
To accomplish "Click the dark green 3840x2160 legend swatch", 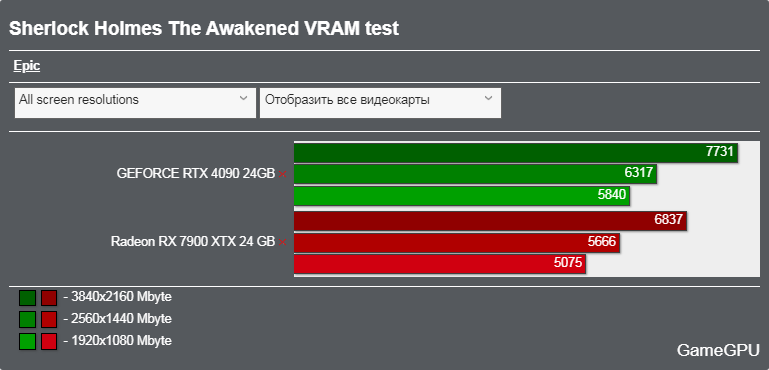I will (27, 298).
